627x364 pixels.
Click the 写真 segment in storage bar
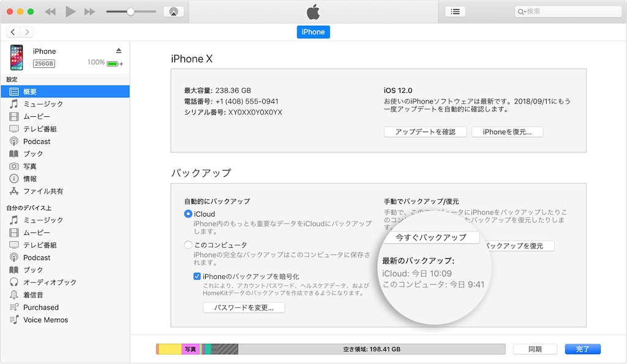point(191,349)
